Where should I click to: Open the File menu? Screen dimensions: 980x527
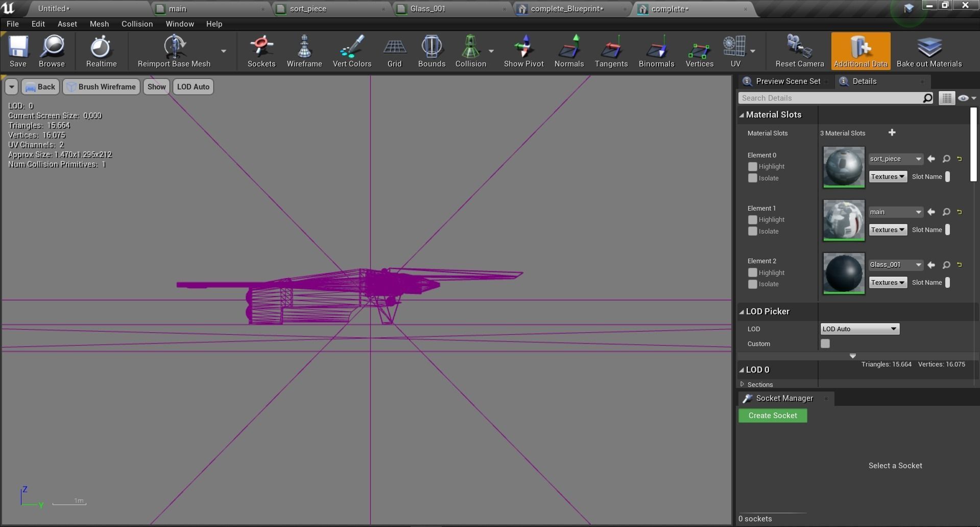[x=13, y=24]
